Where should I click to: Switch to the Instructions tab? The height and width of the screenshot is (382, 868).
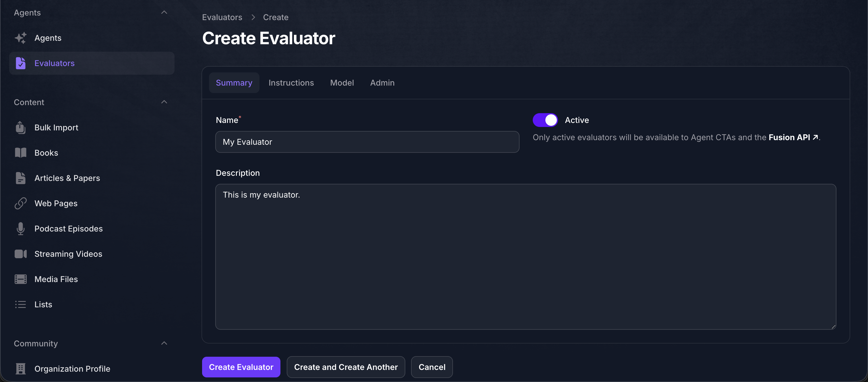point(291,83)
